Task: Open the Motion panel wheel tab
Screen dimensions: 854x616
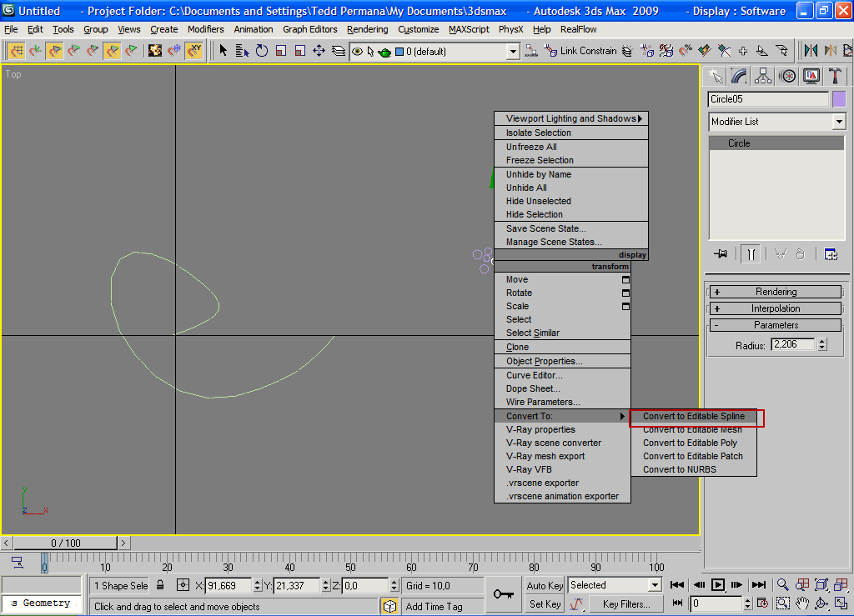Action: coord(787,76)
